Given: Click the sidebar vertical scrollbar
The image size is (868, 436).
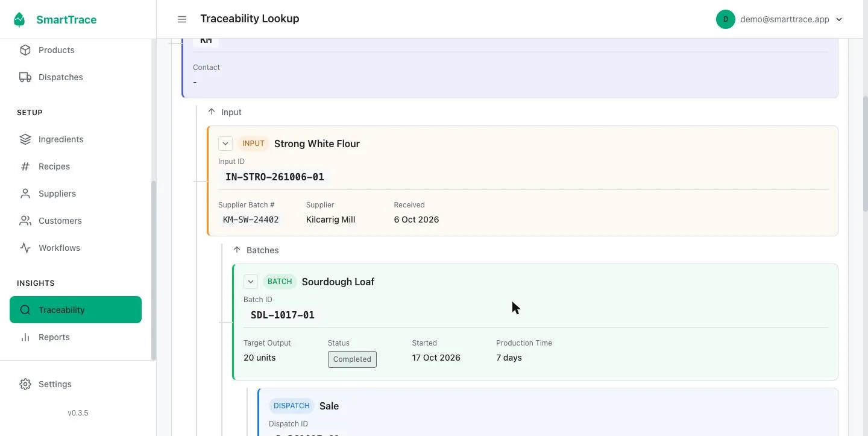Looking at the screenshot, I should [x=154, y=270].
